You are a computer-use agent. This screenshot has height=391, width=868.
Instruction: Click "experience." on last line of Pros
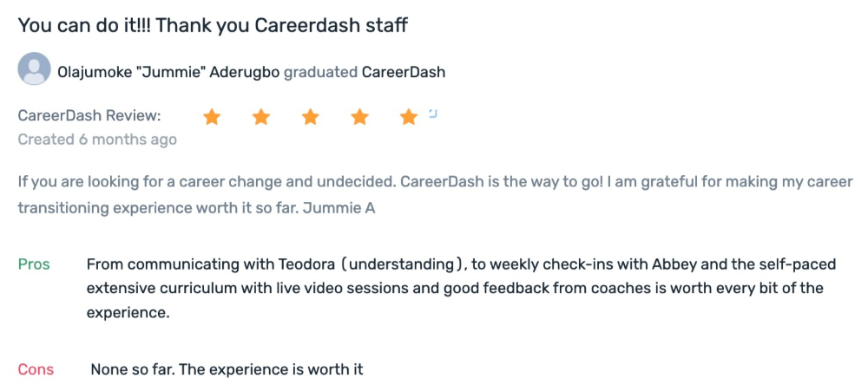128,312
